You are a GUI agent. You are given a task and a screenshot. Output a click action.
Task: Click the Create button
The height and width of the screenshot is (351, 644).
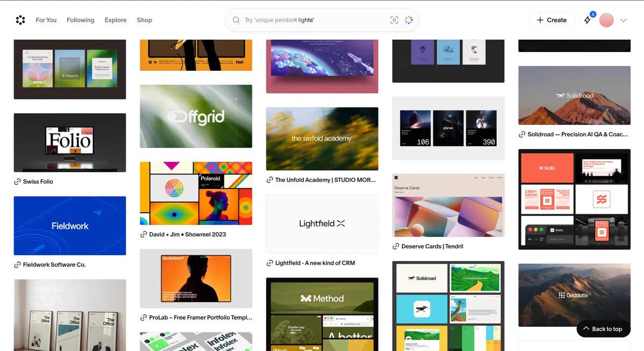click(x=552, y=20)
